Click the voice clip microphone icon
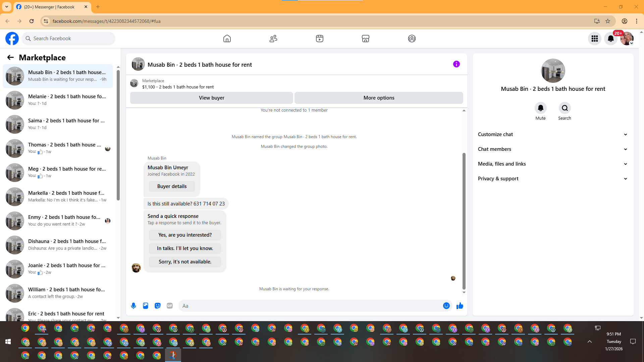The image size is (644, 362). click(x=133, y=306)
